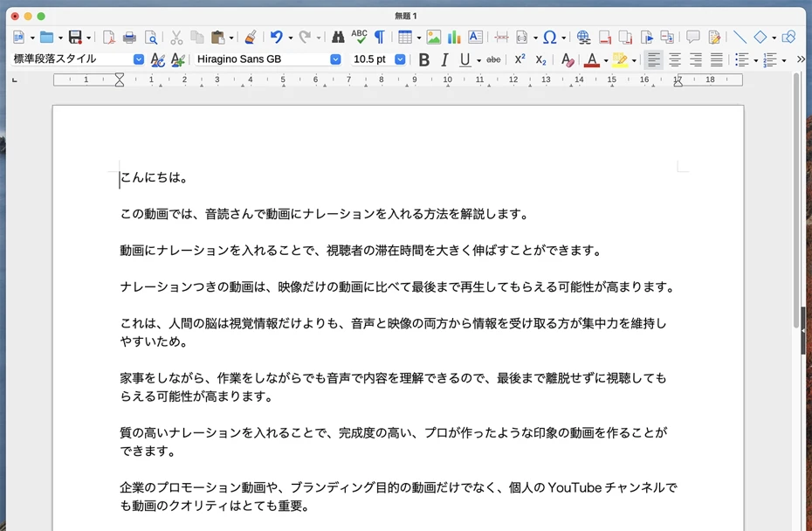The image size is (812, 531).
Task: Expand the Undo history dropdown arrow
Action: [x=290, y=38]
